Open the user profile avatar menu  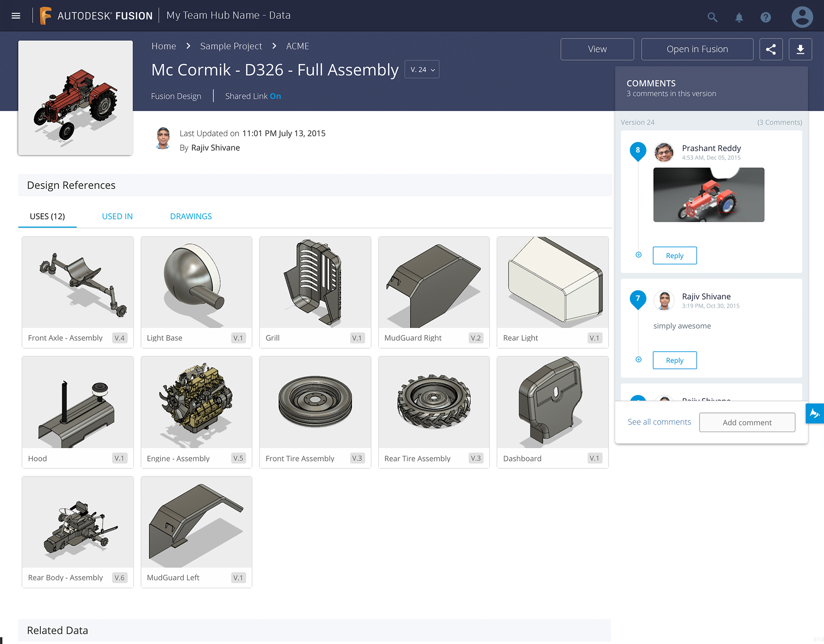click(802, 17)
